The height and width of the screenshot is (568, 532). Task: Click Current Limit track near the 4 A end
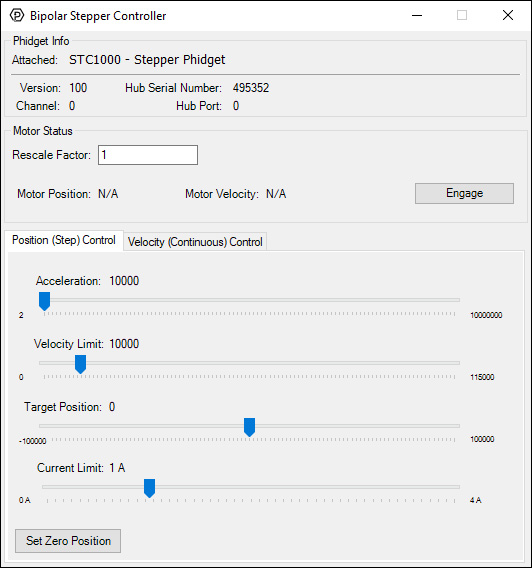tap(449, 487)
